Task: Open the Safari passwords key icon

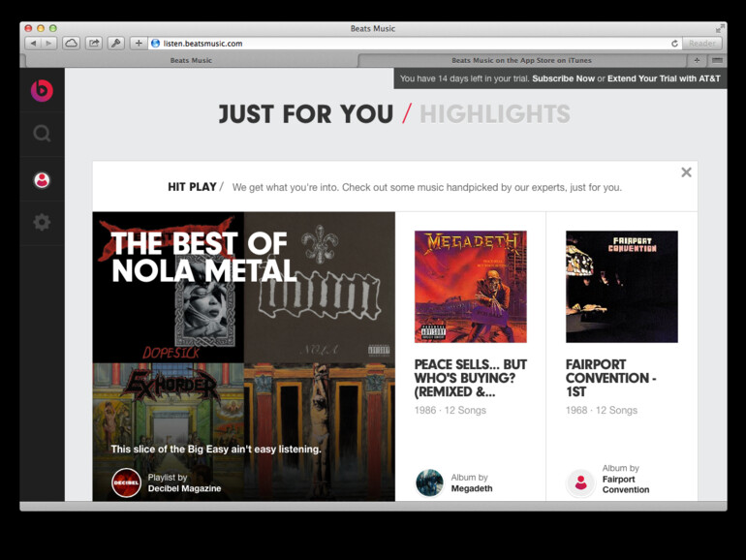Action: click(115, 44)
